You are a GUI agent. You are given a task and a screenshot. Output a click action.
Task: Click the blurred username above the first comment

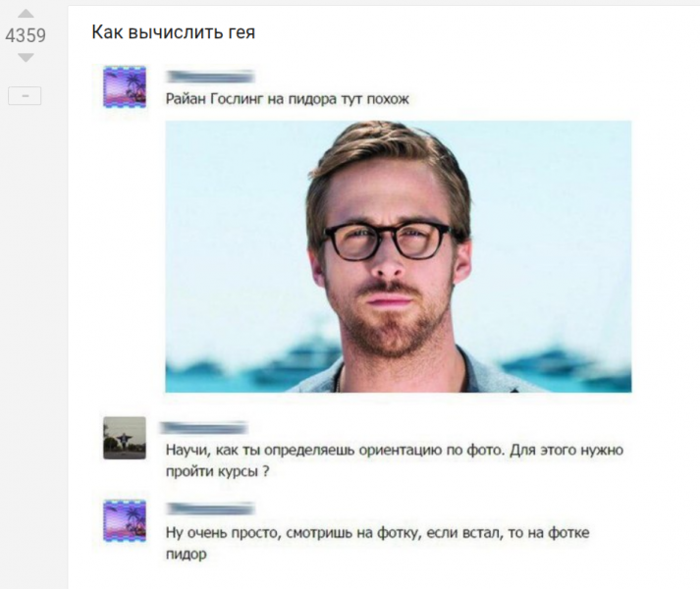(210, 77)
